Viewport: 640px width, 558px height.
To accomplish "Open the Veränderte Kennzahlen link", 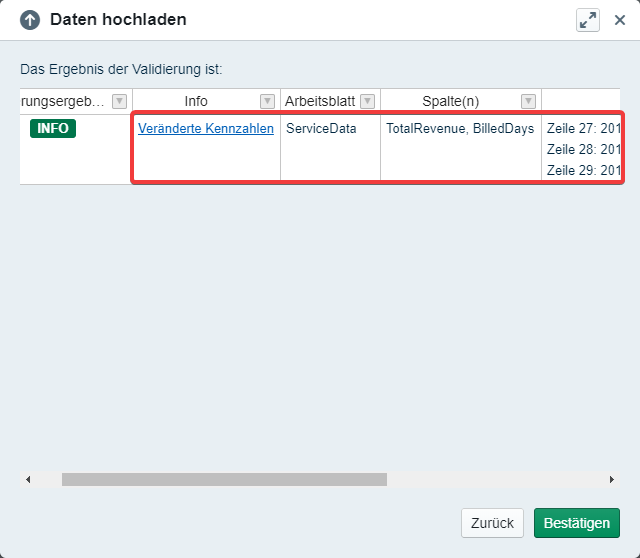I will (205, 129).
